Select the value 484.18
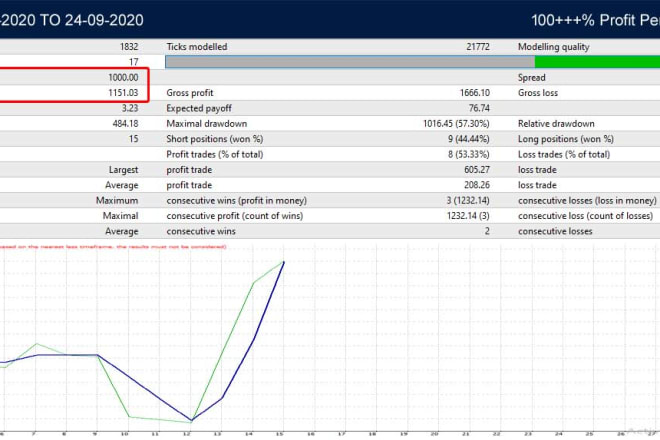 tap(125, 124)
